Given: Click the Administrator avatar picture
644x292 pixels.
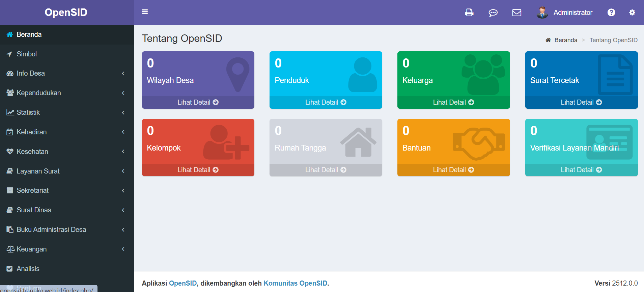Looking at the screenshot, I should (542, 12).
